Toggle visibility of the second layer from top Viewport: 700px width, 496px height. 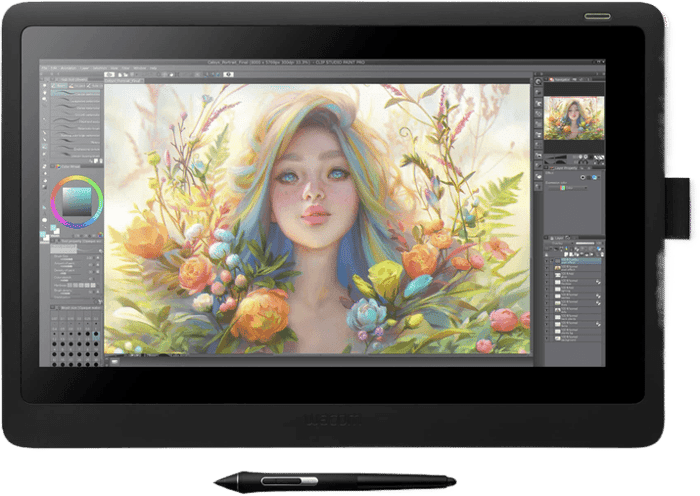(x=547, y=268)
